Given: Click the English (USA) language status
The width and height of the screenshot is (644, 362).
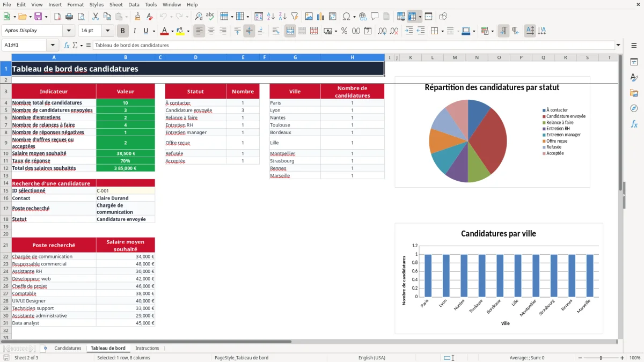Looking at the screenshot, I should (372, 358).
